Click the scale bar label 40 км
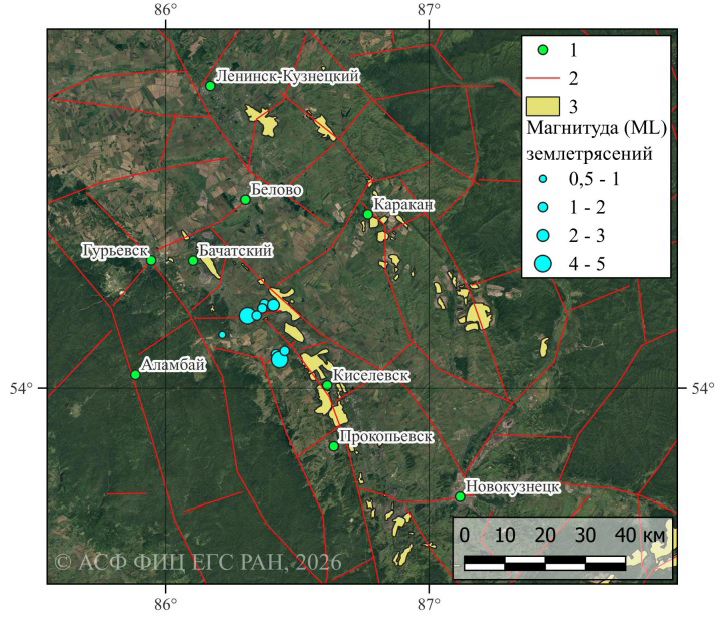The image size is (727, 622). pyautogui.click(x=640, y=535)
